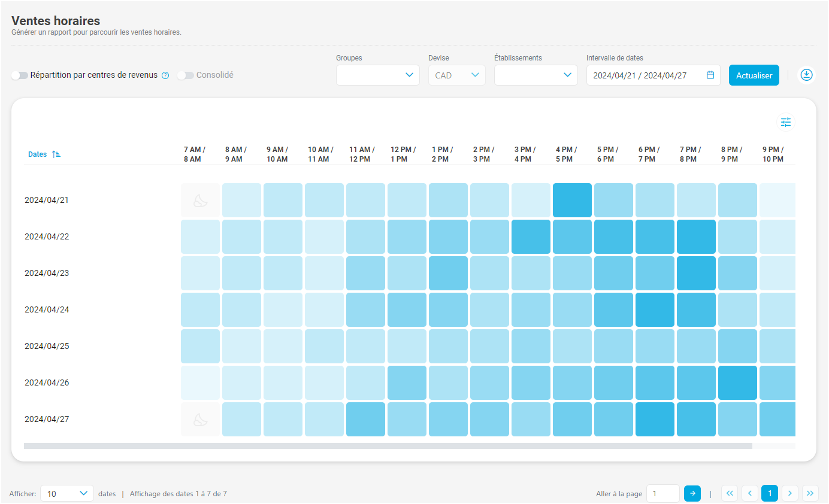Select 3 PM / 4 PM cell on 2024/04/22
Screen dimensions: 829x504
point(531,236)
